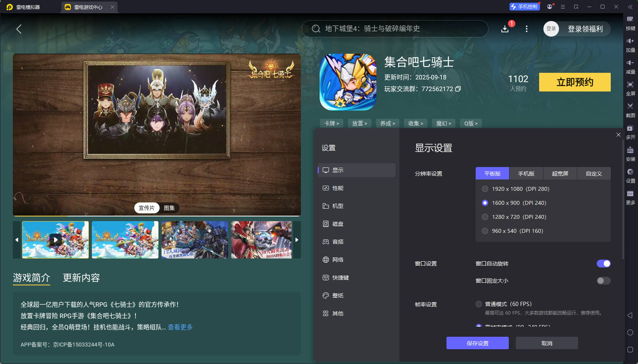638x364 pixels.
Task: Open the 网络 settings section
Action: pyautogui.click(x=357, y=260)
